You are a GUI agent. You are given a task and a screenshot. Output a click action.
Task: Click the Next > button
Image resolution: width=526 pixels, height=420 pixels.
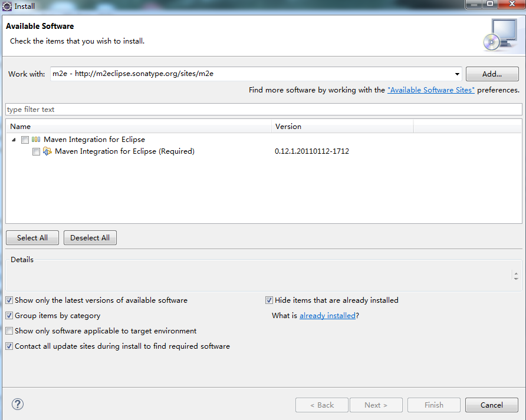[x=376, y=405]
